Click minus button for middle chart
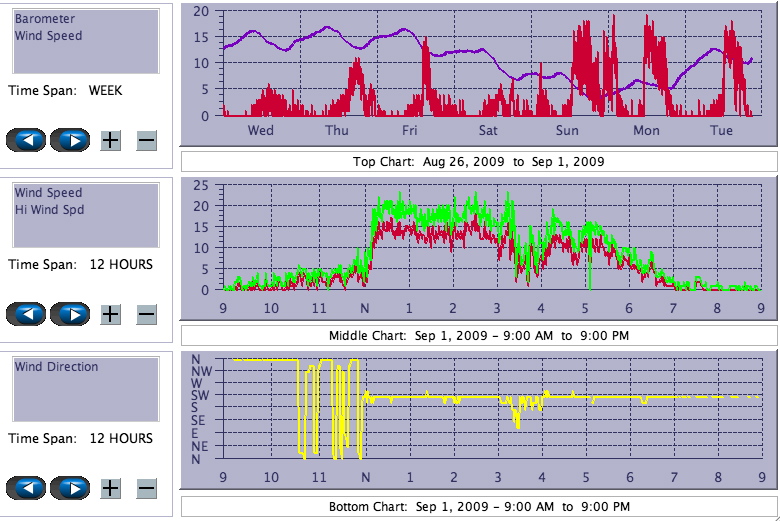Viewport: 780px width, 521px height. pos(146,314)
